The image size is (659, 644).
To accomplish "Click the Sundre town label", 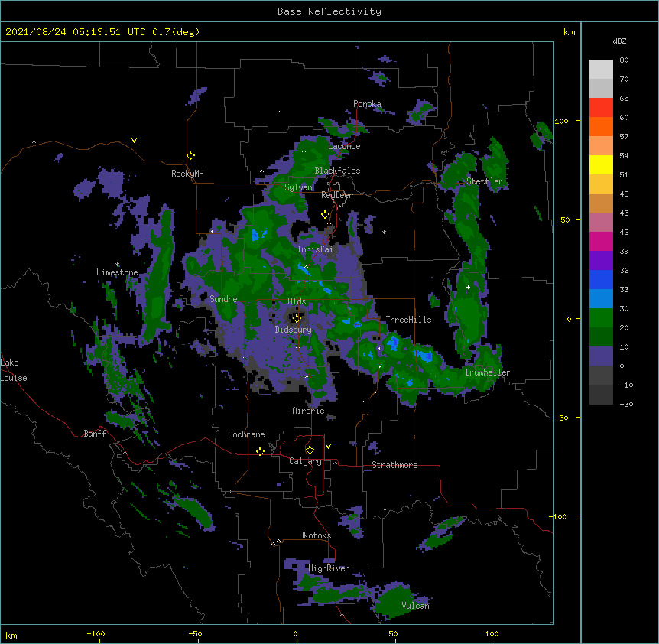I will point(223,299).
